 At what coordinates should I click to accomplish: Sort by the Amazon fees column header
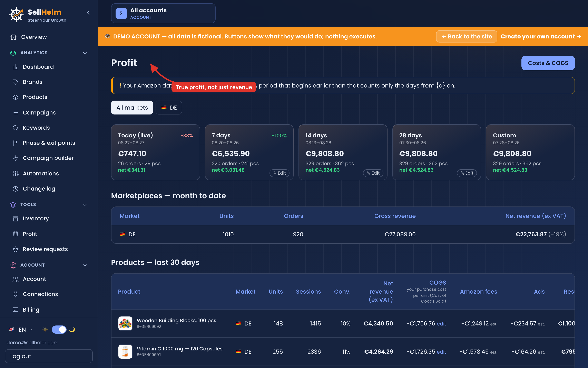[478, 292]
